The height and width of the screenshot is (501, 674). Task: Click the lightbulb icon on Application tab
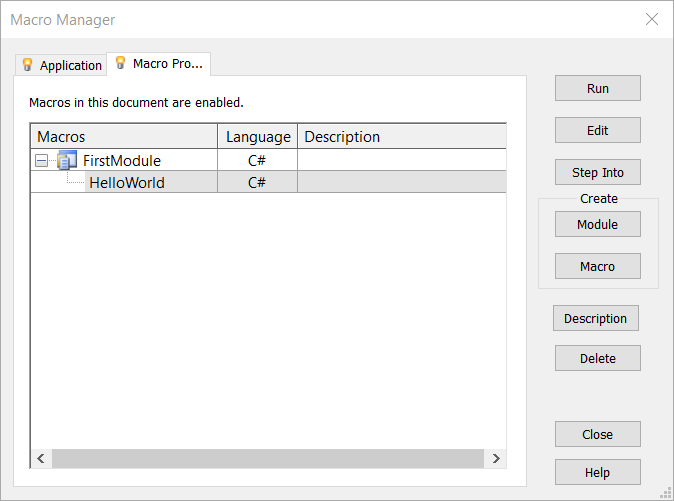tap(28, 65)
